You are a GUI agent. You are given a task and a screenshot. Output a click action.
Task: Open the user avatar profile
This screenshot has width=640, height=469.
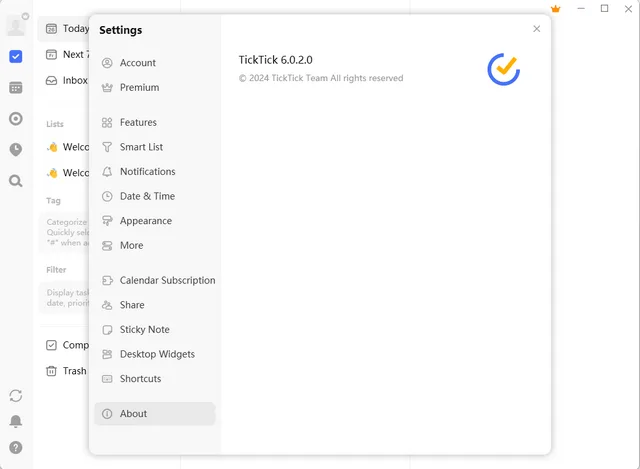pyautogui.click(x=16, y=26)
